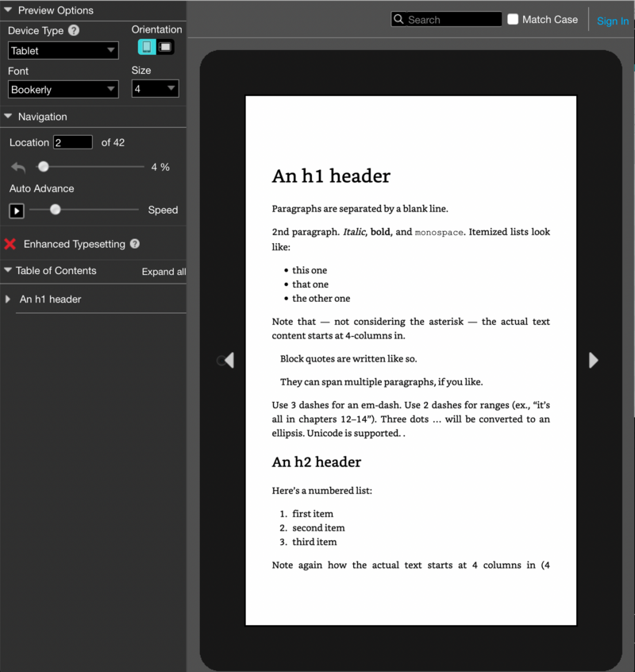Open An h1 header contents entry

[50, 299]
